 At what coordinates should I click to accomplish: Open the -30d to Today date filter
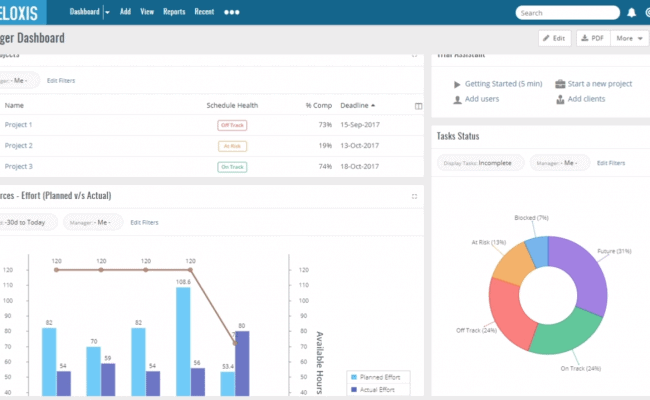[27, 222]
